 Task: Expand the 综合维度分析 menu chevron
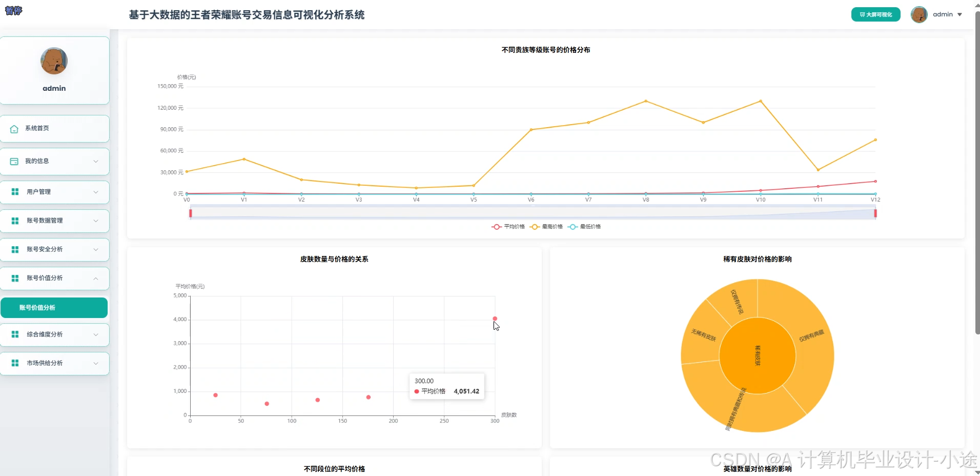96,335
